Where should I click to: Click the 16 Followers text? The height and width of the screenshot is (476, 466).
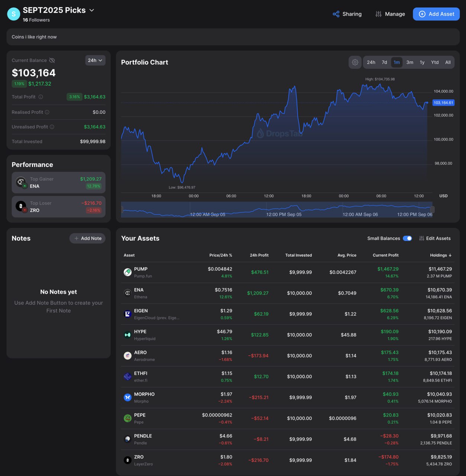[x=36, y=20]
